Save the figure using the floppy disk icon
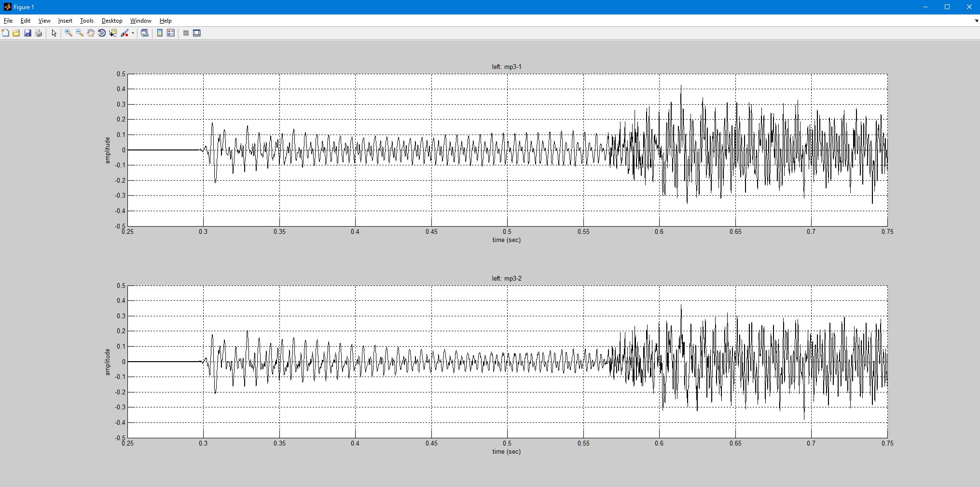Viewport: 980px width, 487px height. (28, 33)
